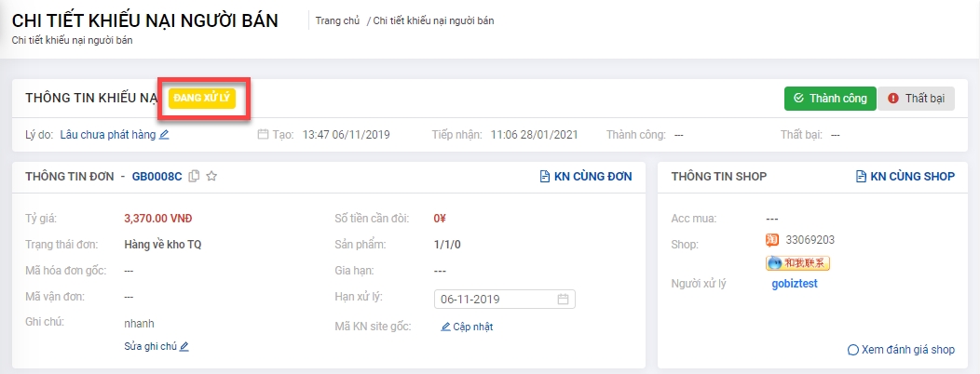The width and height of the screenshot is (980, 374).
Task: Click the pencil icon beside 'Cập nhật'
Action: (445, 327)
